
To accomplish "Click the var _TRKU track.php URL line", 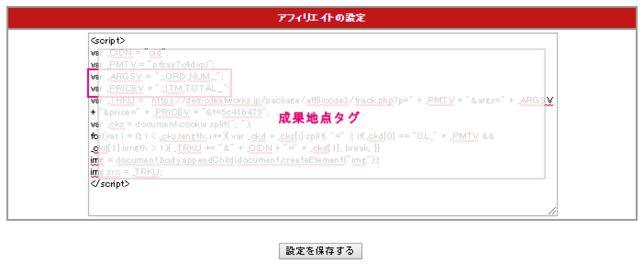I will [322, 100].
